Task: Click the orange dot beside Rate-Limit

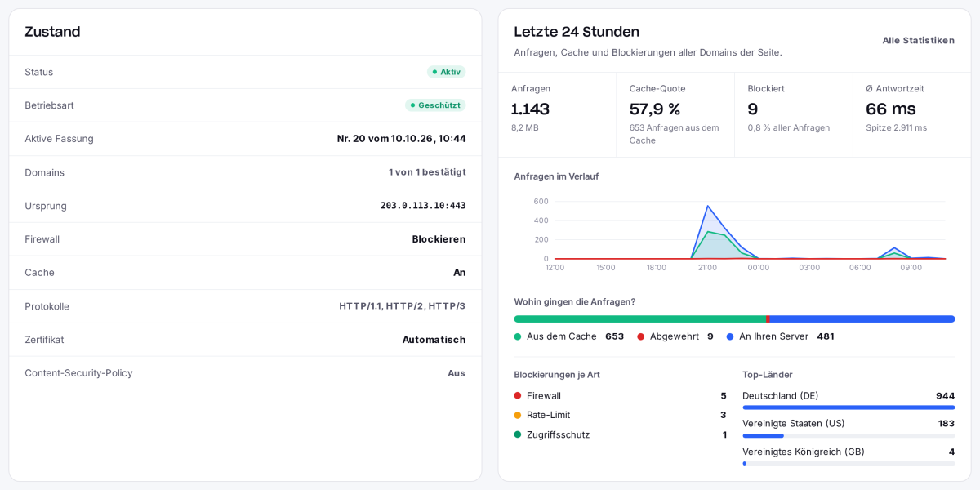Action: pos(518,415)
